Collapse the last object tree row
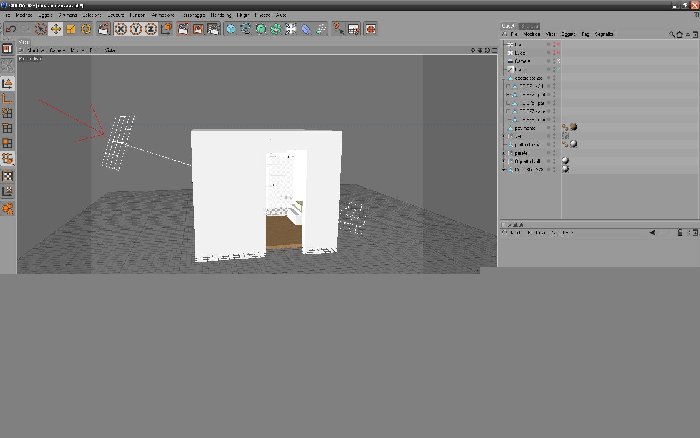This screenshot has height=438, width=700. (504, 170)
